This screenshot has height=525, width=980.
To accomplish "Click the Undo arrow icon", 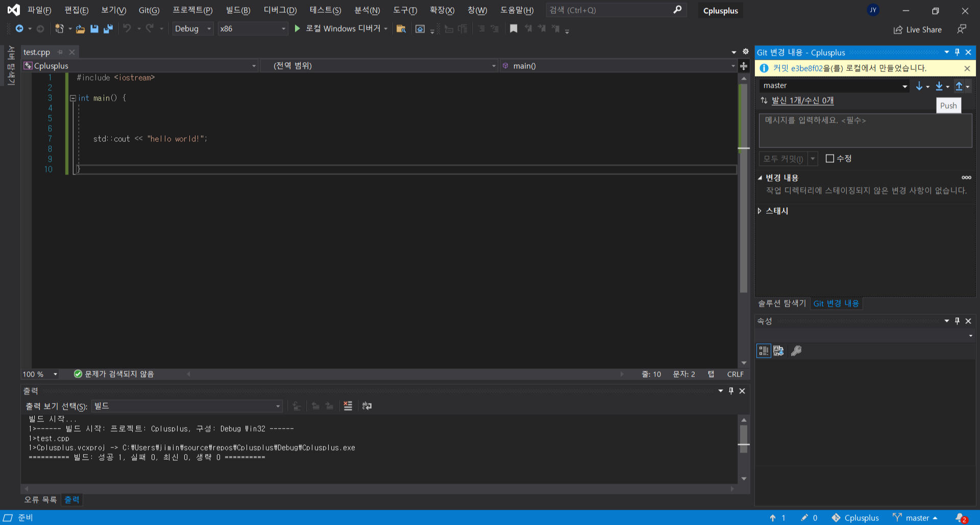I will (127, 29).
